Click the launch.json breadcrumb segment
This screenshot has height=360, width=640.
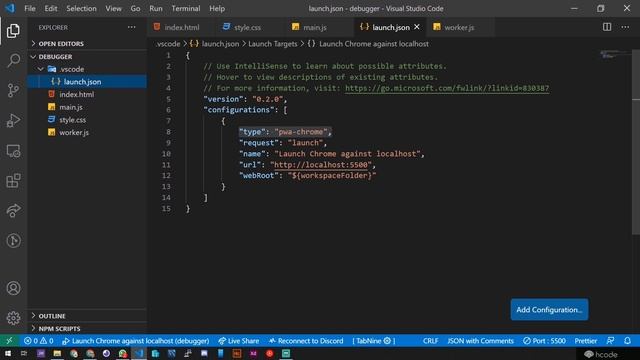pyautogui.click(x=215, y=44)
